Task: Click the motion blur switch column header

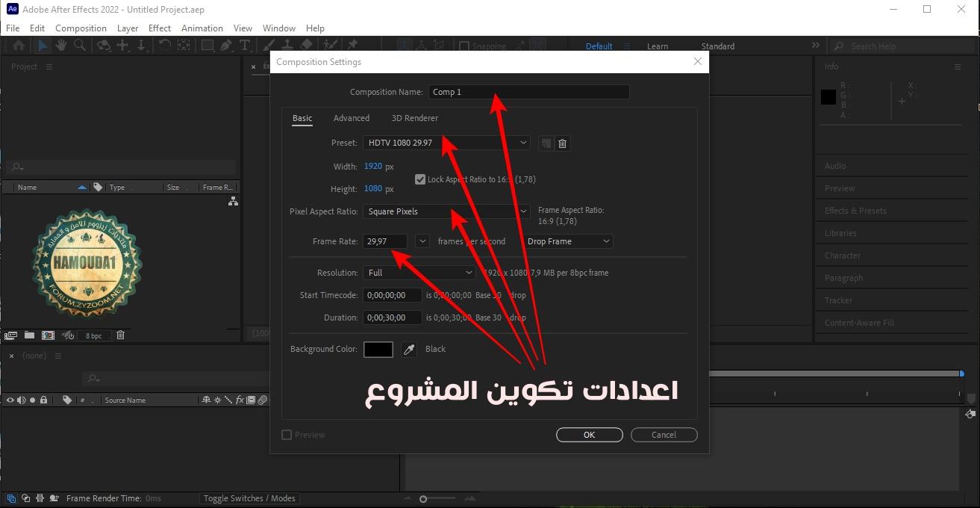Action: (262, 400)
